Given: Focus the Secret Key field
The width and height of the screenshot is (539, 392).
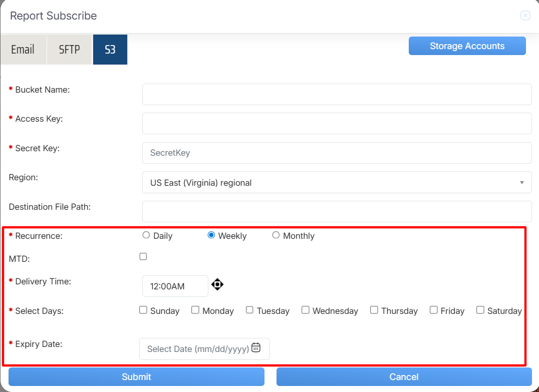Looking at the screenshot, I should coord(337,153).
